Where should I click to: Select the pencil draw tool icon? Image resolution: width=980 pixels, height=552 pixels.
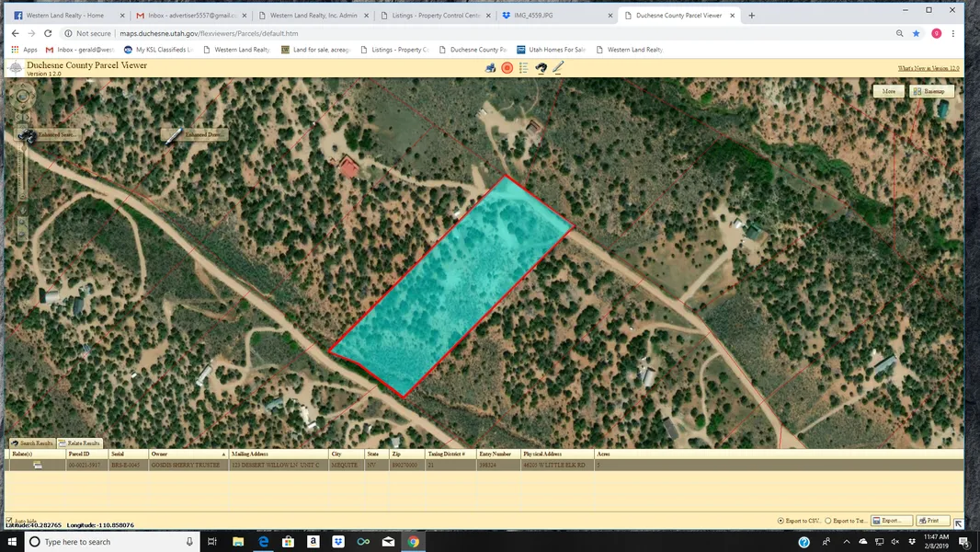click(x=558, y=67)
